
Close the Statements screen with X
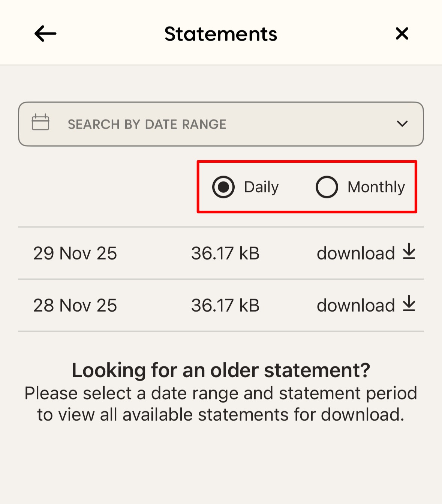pyautogui.click(x=402, y=34)
